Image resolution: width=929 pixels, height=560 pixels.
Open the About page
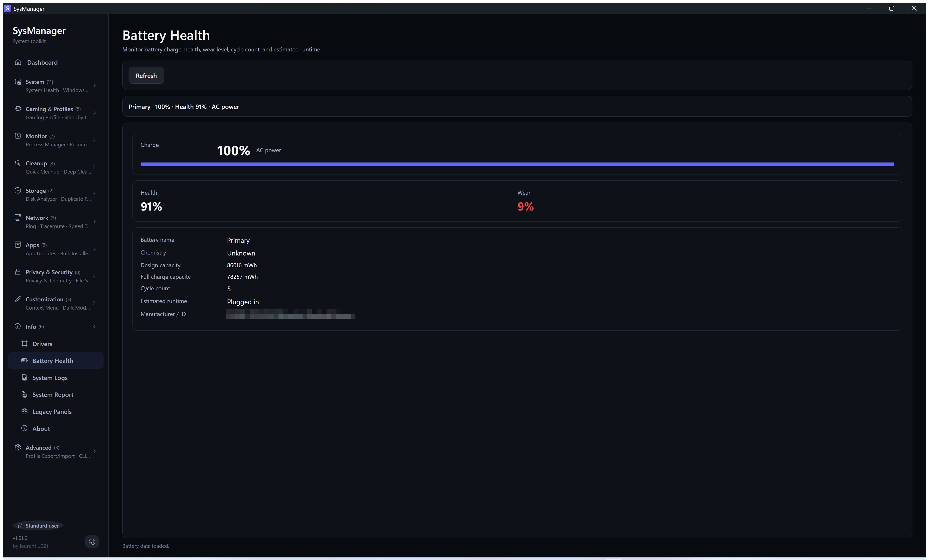point(56,428)
